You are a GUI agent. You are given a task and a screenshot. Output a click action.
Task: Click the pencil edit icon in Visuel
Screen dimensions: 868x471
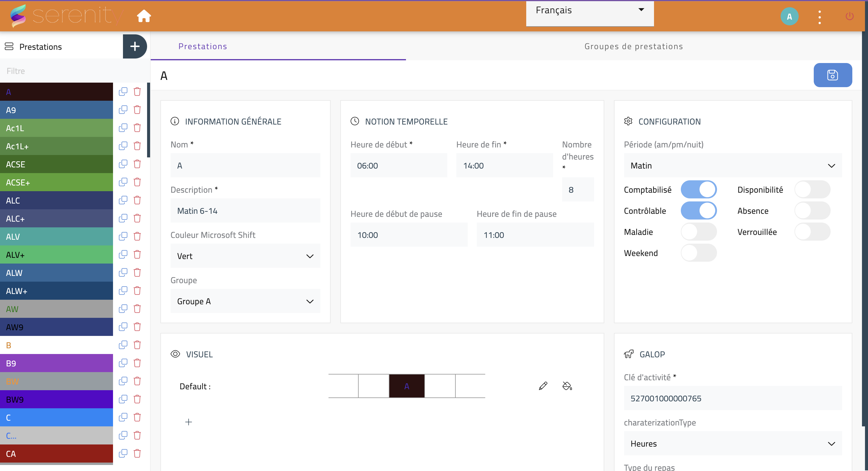543,386
